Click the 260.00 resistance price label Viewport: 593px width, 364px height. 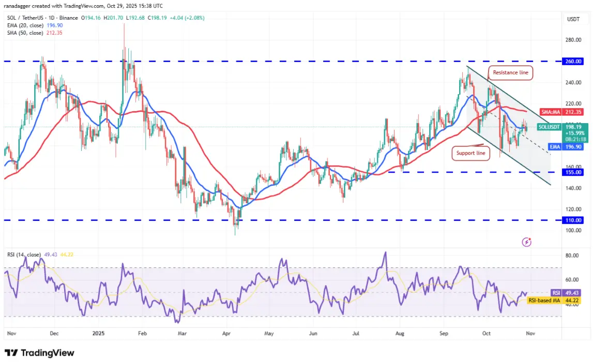click(573, 62)
